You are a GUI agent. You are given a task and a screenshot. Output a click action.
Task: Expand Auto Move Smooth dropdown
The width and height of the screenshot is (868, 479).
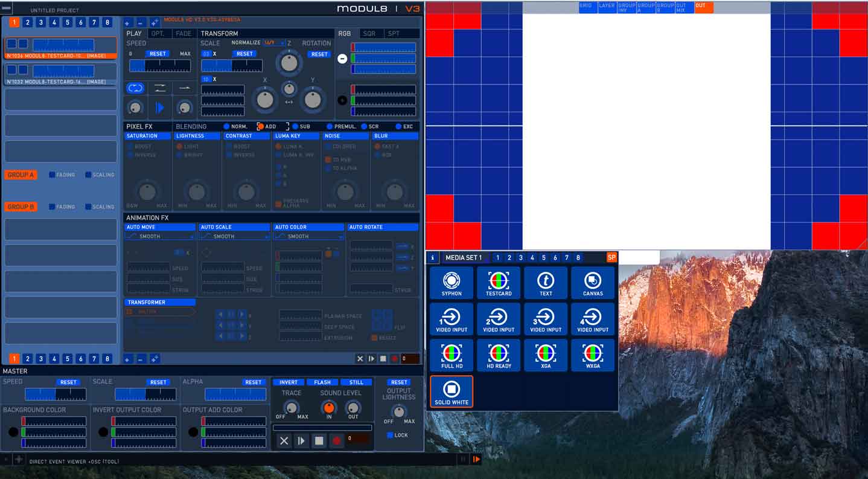tap(160, 237)
